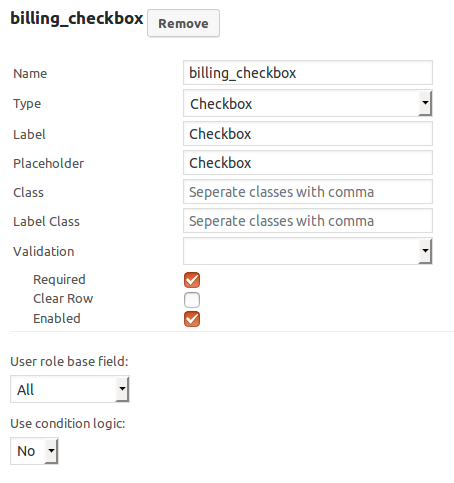The image size is (454, 483).
Task: Click the Required label text
Action: tap(59, 279)
